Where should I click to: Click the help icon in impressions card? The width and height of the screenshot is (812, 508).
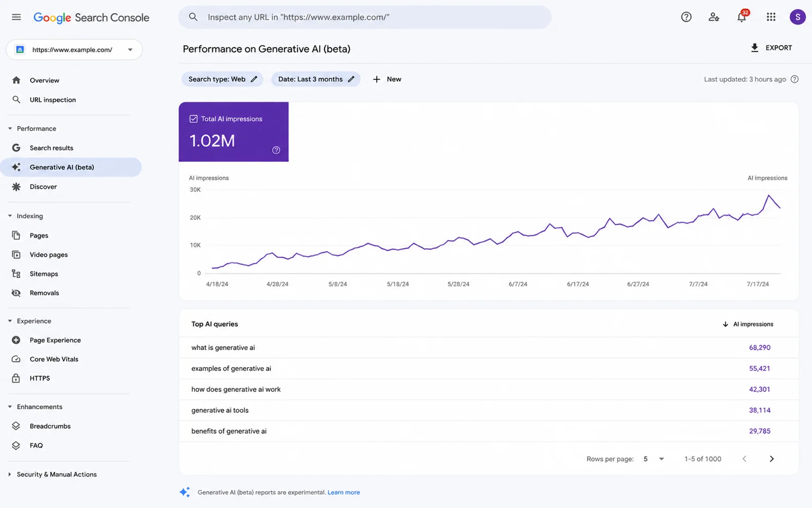[276, 150]
